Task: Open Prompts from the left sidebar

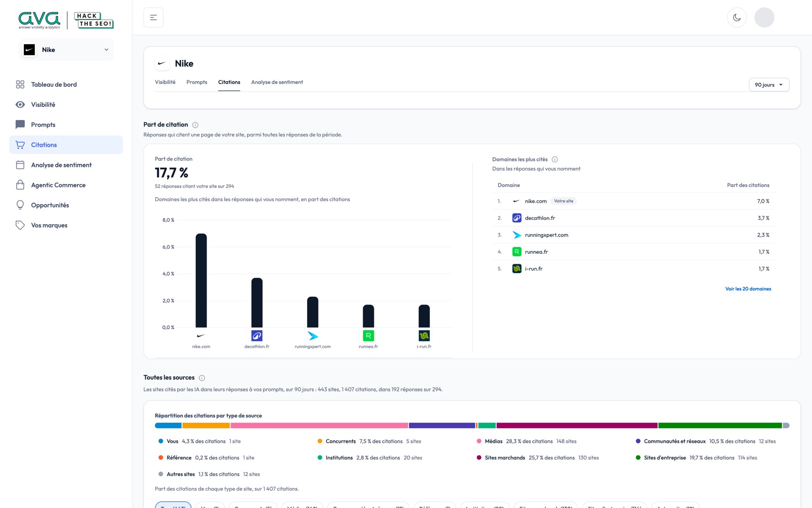Action: coord(66,125)
